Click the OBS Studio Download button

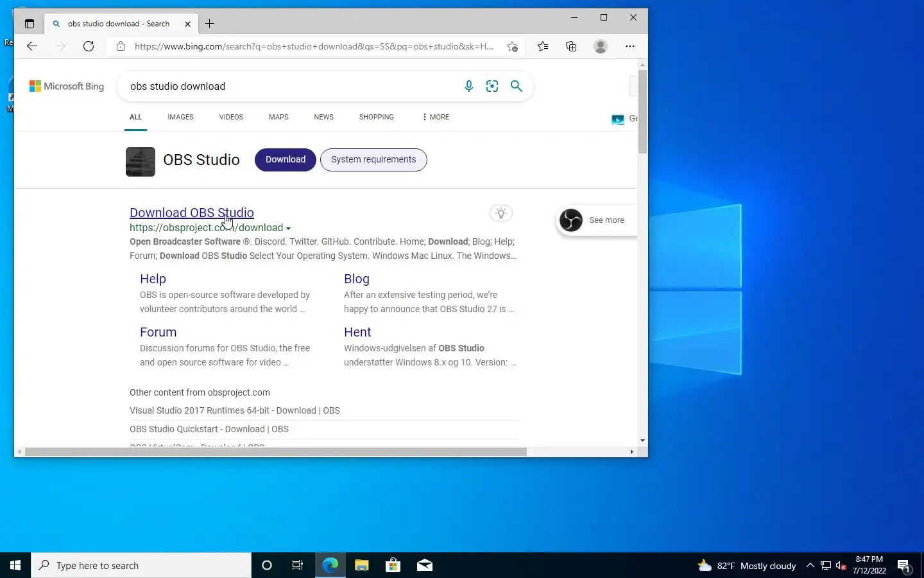click(286, 159)
